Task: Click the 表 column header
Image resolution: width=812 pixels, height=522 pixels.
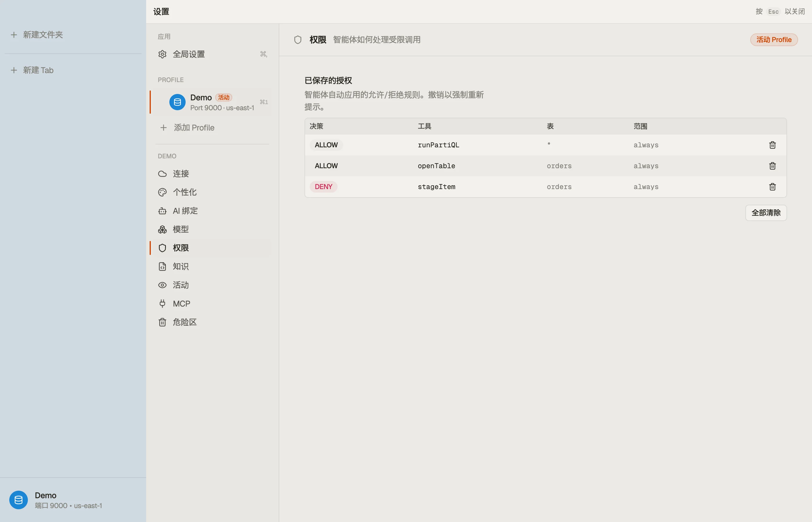Action: pos(550,126)
